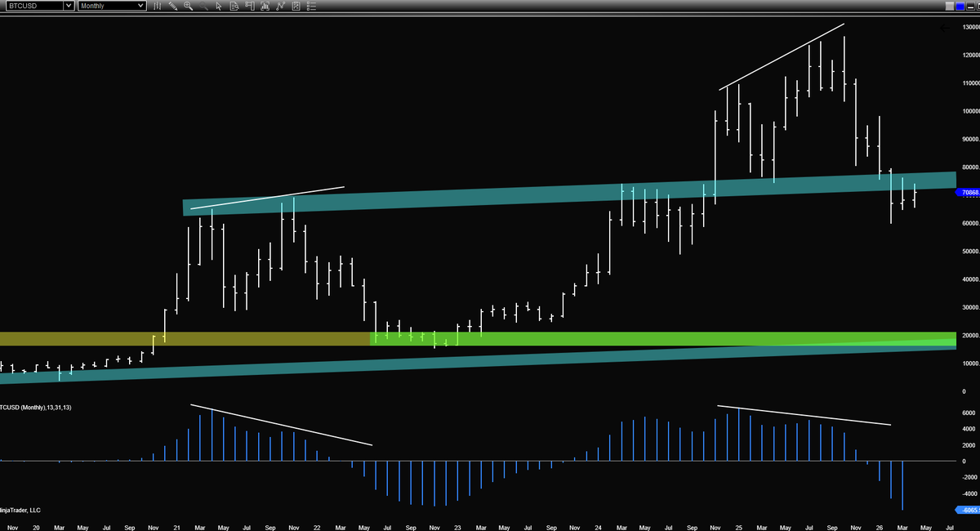980x531 pixels.
Task: Select the drawing tools pencil icon
Action: (173, 6)
